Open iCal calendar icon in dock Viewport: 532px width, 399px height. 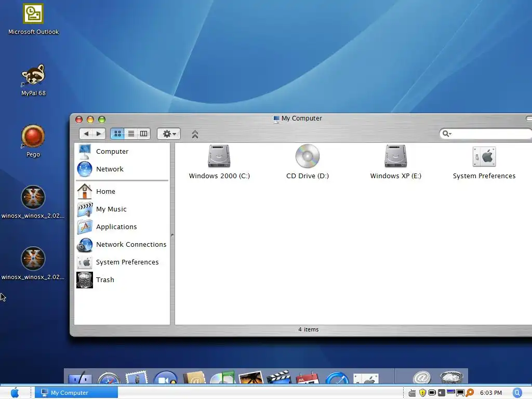click(x=308, y=378)
